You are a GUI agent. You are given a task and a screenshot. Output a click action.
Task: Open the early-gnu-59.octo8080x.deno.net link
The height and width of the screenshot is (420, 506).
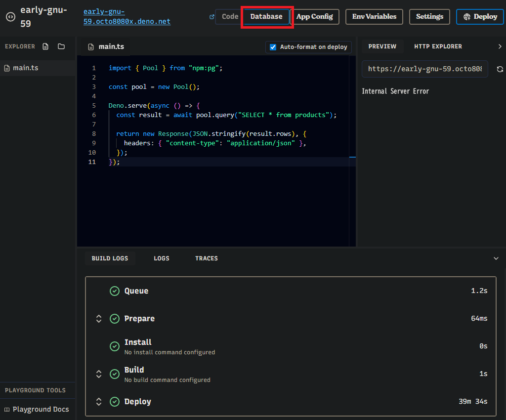click(x=126, y=17)
